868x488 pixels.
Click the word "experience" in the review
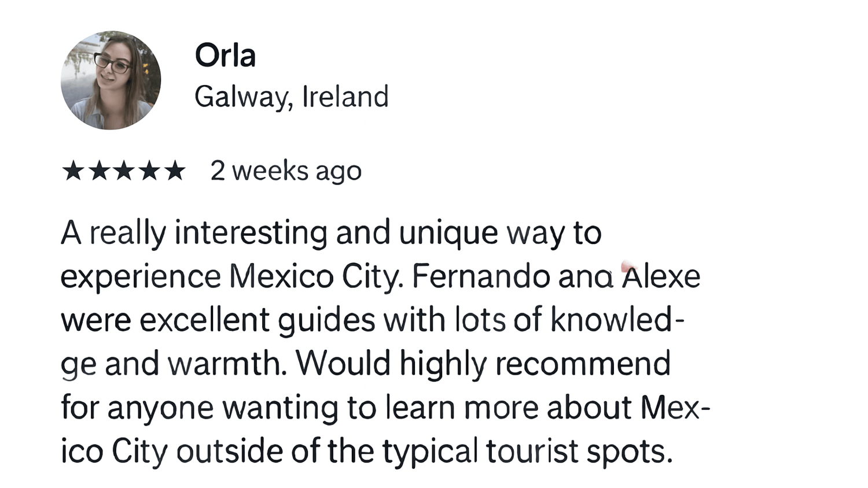click(141, 277)
